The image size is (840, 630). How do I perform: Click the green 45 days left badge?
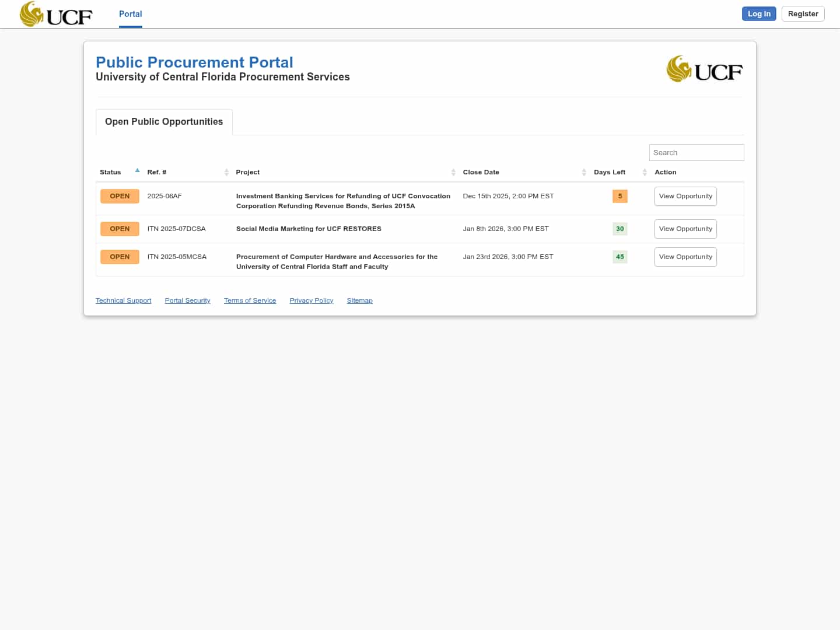coord(619,257)
